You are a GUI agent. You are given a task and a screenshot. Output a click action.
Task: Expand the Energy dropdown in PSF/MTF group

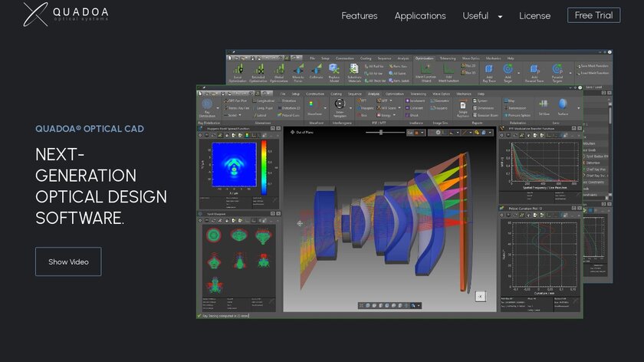click(x=395, y=116)
